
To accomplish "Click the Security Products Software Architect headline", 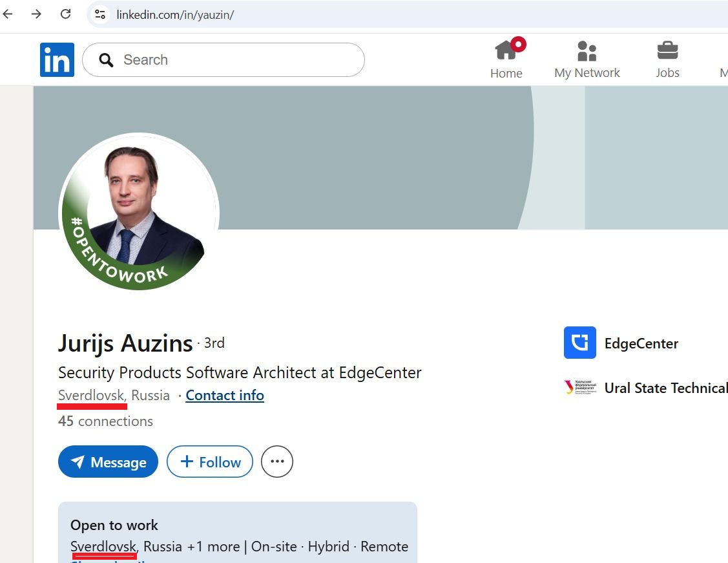I will click(240, 372).
